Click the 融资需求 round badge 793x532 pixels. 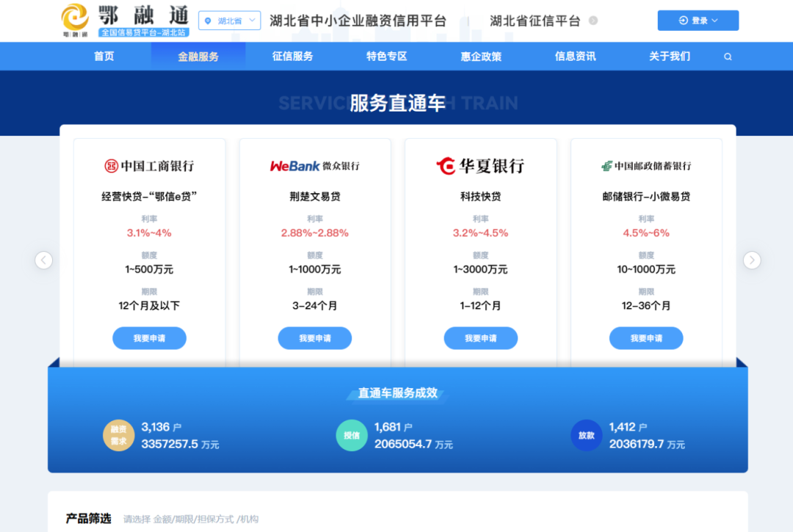coord(118,435)
